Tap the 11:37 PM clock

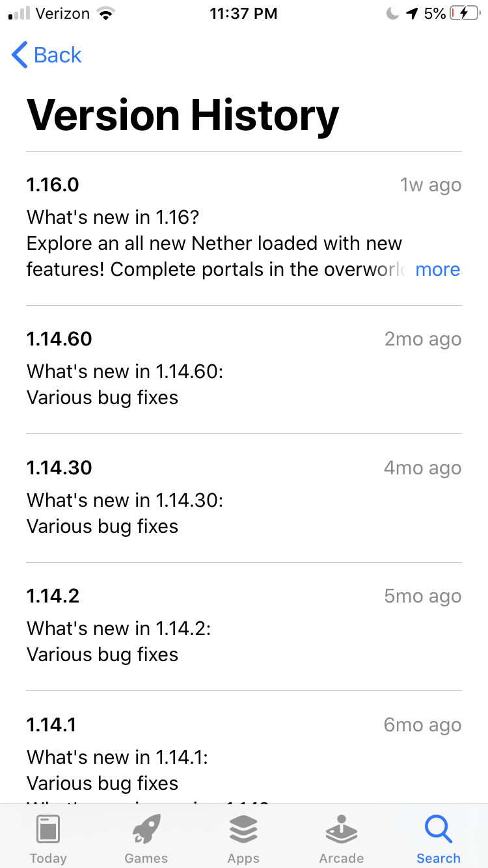click(243, 14)
